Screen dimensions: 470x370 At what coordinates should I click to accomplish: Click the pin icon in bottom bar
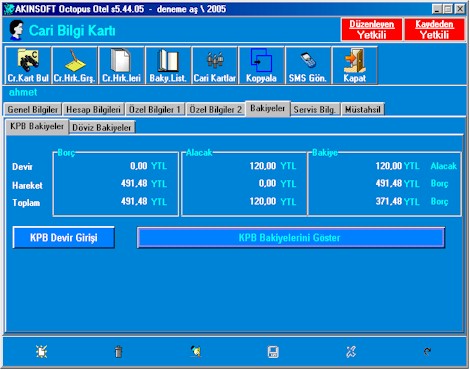(196, 351)
